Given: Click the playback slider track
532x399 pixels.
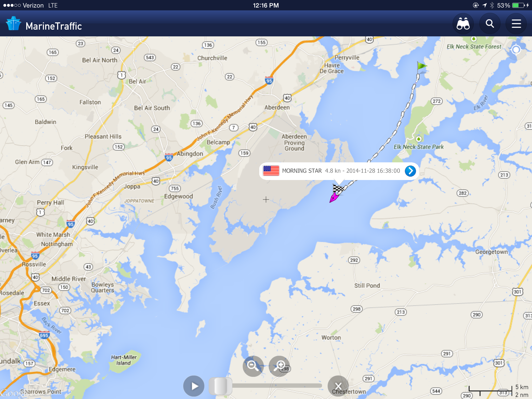Looking at the screenshot, I should click(x=265, y=386).
